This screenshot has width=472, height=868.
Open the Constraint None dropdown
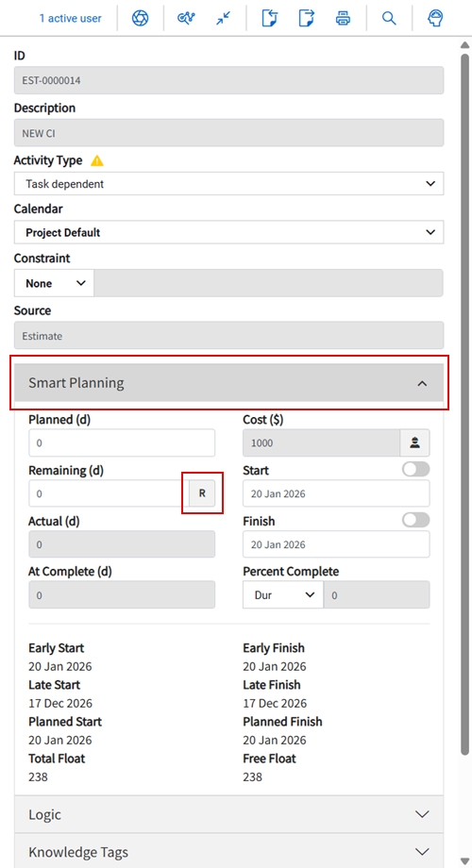pos(55,283)
